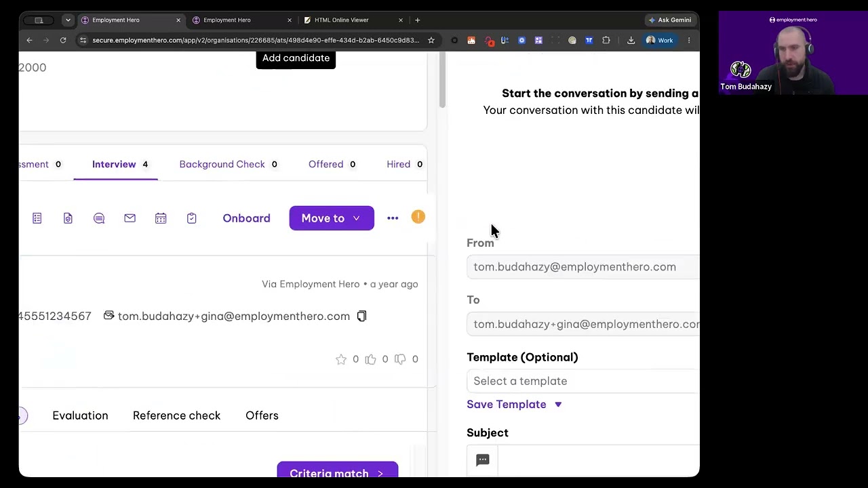Open the tab search dropdown arrow

coord(68,20)
